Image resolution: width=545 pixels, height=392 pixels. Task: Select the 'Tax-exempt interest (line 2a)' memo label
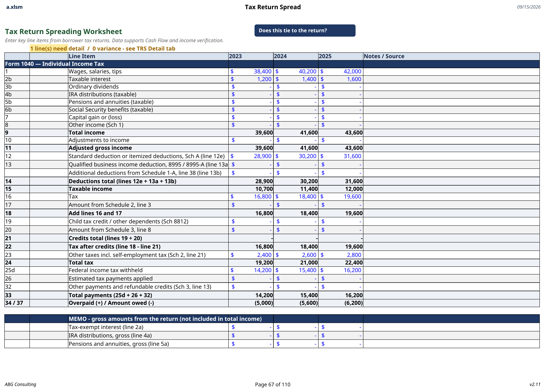[106, 327]
